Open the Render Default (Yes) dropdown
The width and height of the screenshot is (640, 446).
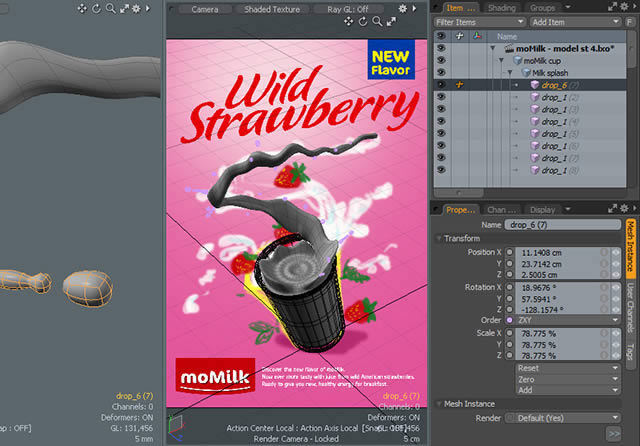(568, 418)
